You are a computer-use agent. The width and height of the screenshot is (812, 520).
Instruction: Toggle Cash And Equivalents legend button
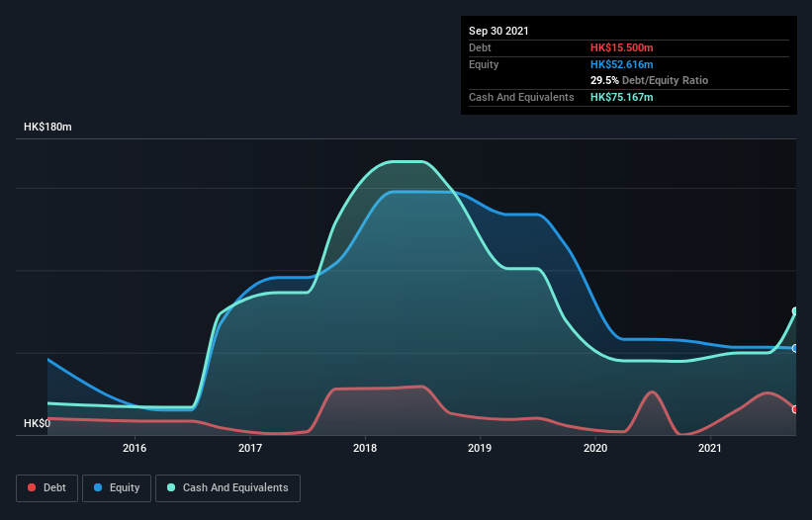click(227, 488)
